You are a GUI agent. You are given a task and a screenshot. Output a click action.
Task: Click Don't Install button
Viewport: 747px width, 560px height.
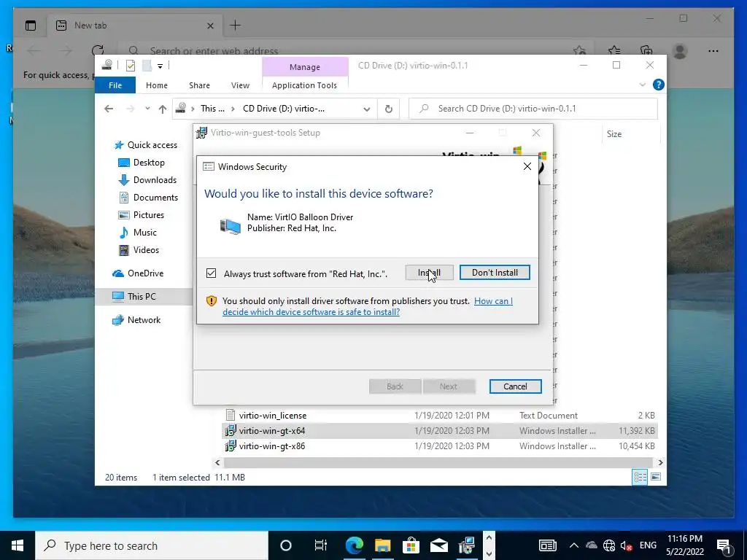495,273
